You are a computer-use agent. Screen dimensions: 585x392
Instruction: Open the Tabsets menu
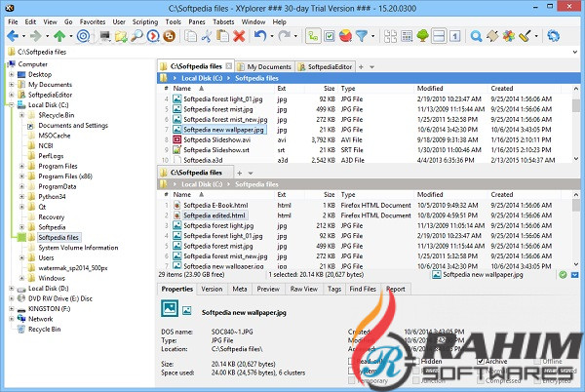point(223,22)
